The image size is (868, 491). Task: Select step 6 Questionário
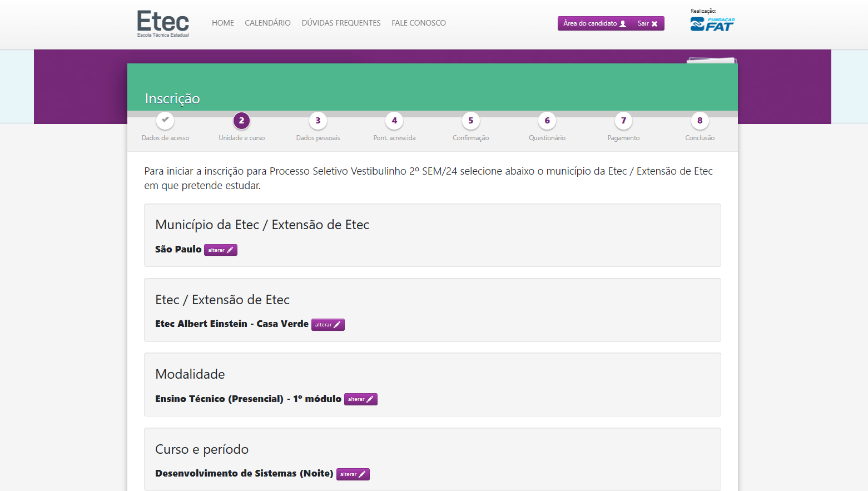(547, 121)
